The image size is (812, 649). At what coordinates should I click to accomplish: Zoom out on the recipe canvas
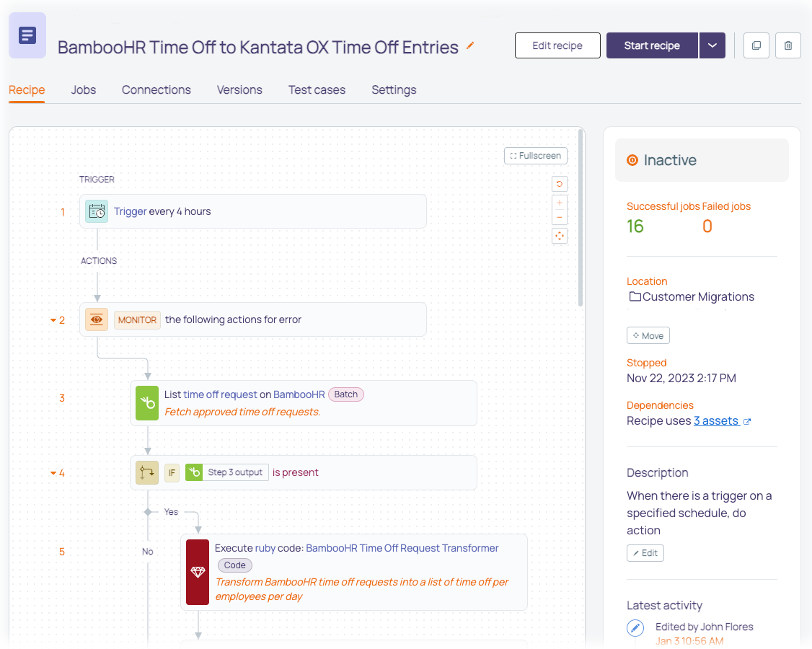560,218
